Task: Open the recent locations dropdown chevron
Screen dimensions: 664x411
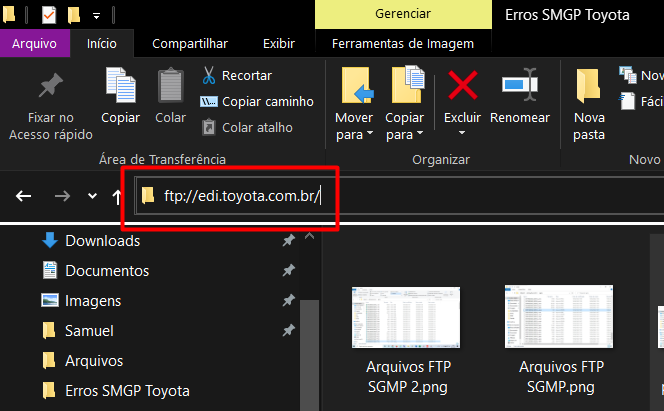Action: (x=92, y=196)
